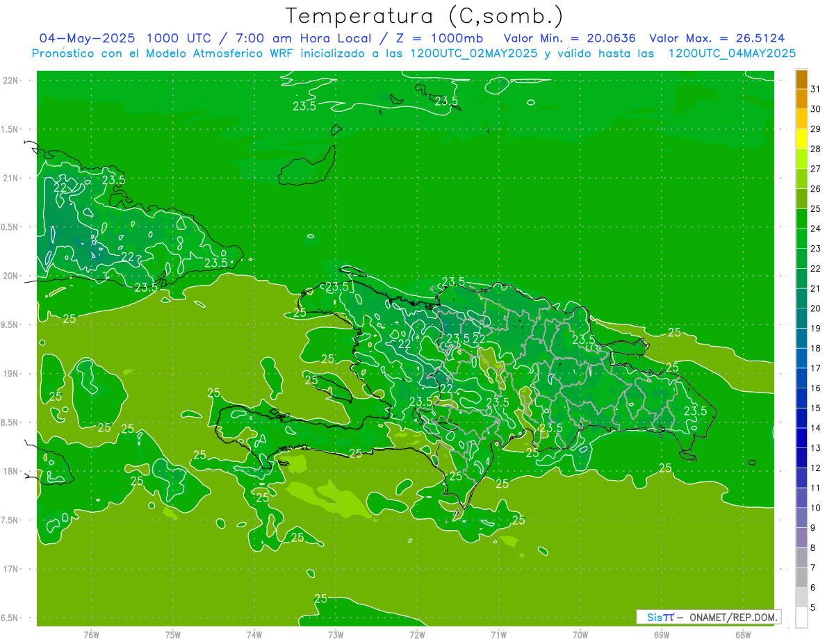
Task: Click the '74W' longitude axis label
Action: (x=254, y=634)
